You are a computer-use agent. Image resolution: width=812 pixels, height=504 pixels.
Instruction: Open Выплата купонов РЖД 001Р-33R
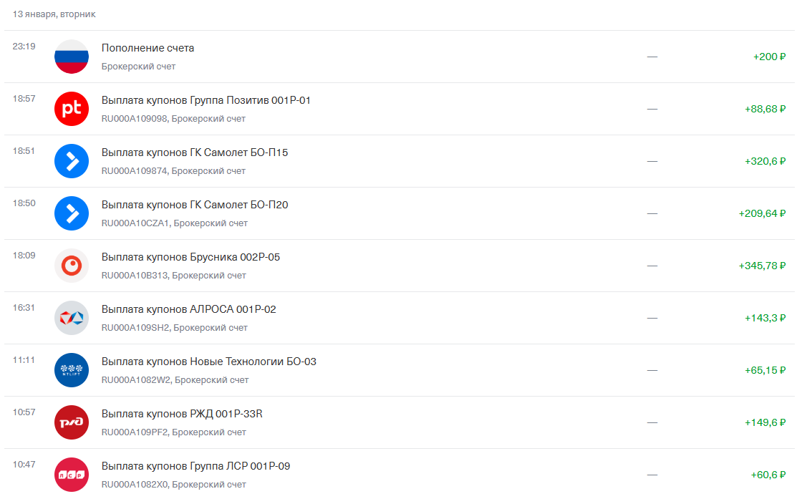coord(400,422)
